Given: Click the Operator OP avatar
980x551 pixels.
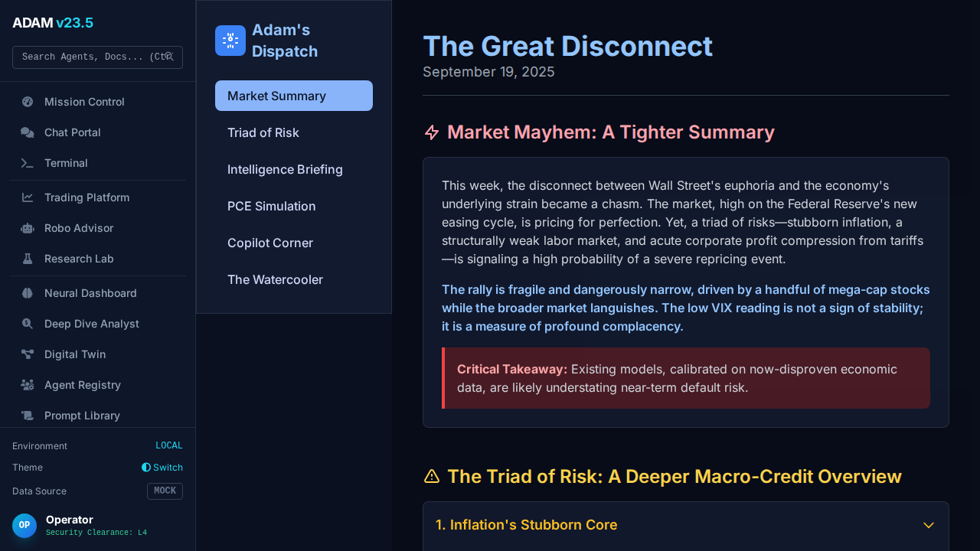Looking at the screenshot, I should 24,526.
